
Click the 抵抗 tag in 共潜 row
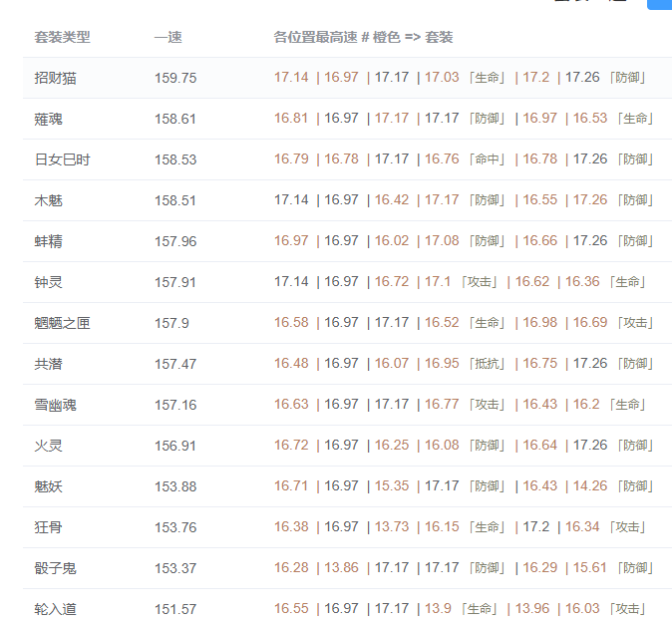[487, 364]
